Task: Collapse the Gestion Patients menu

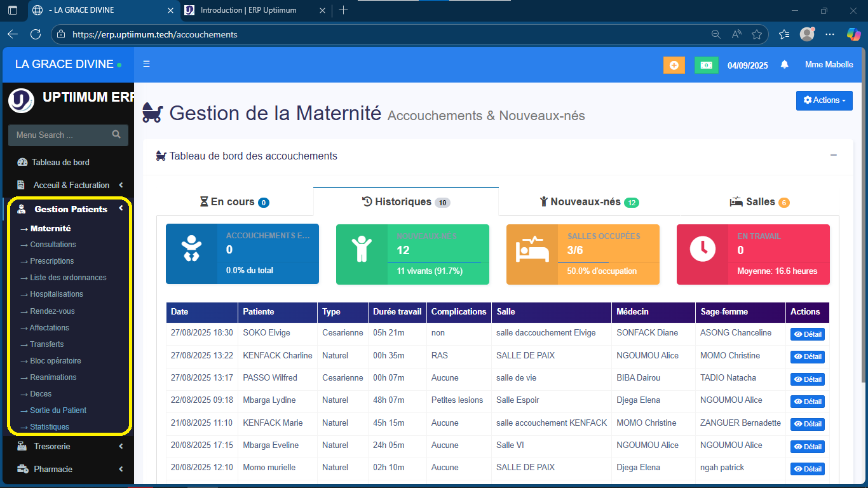Action: coord(71,208)
